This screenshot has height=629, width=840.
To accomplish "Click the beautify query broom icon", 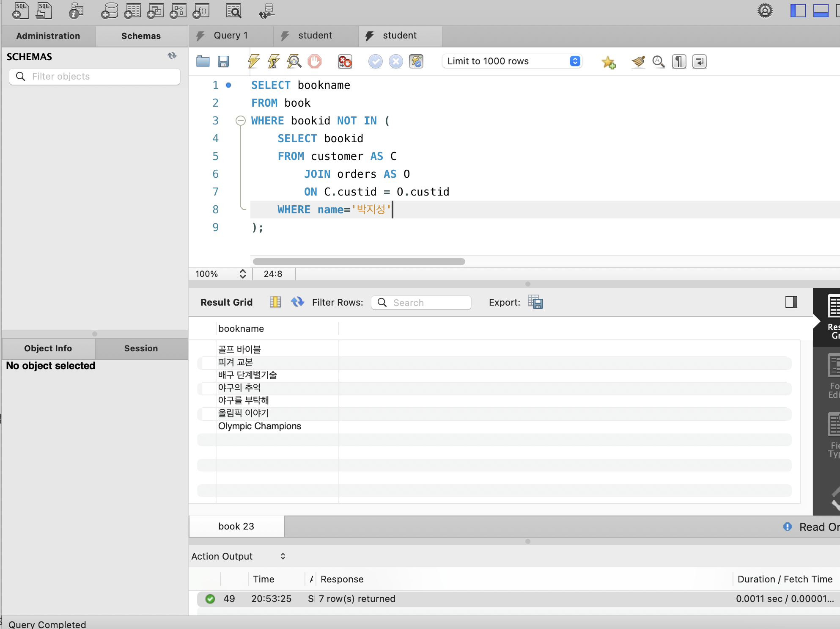I will click(x=638, y=61).
